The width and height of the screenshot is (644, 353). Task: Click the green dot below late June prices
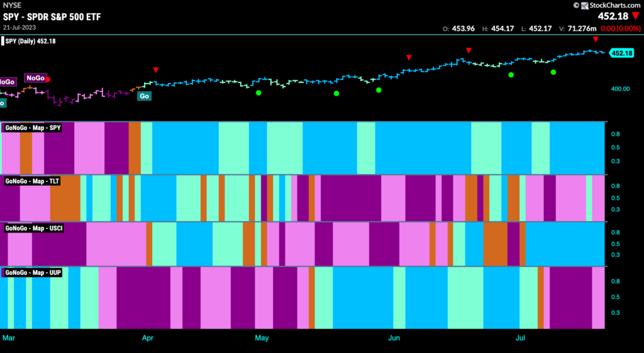pos(511,75)
